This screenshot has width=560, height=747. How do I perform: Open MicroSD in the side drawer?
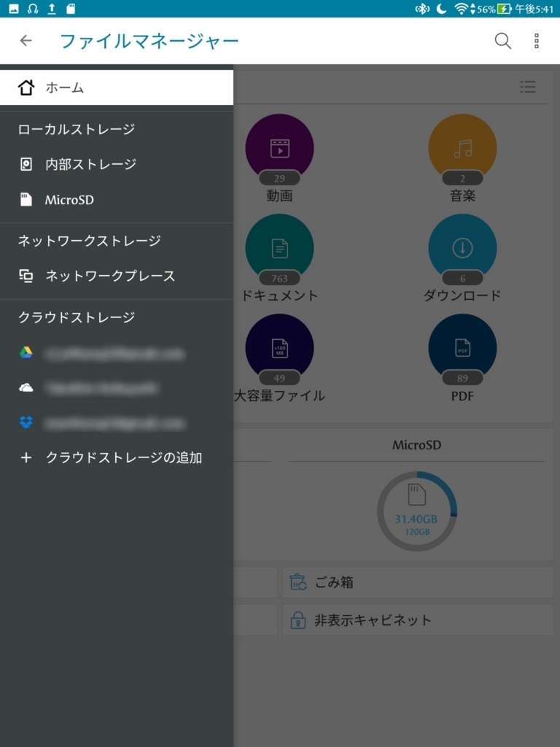(117, 200)
